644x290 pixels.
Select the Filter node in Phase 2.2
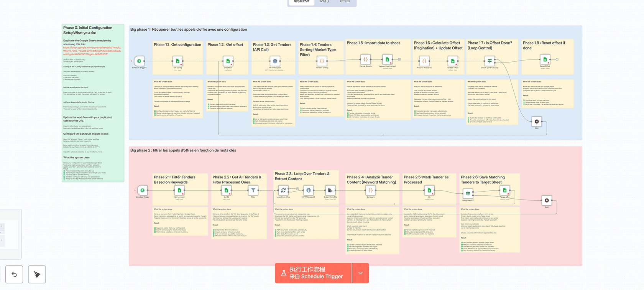tap(253, 190)
